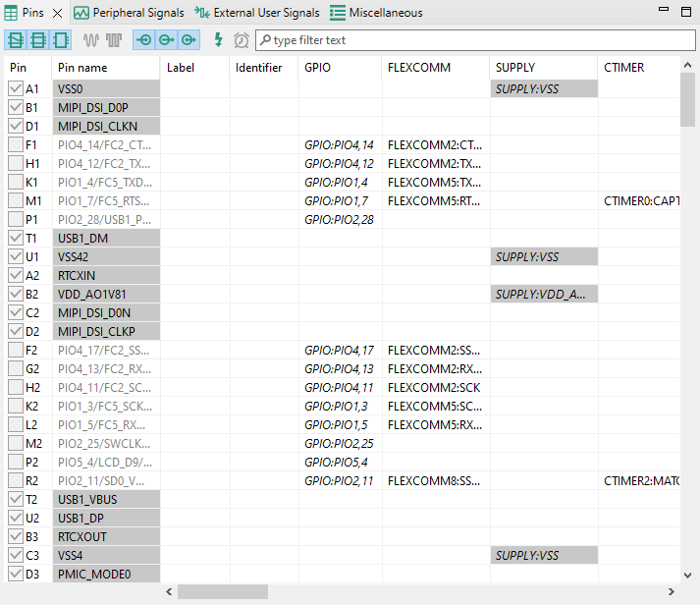Click the FLEXCOMM column header
Screen dimensions: 700x605
pyautogui.click(x=419, y=68)
